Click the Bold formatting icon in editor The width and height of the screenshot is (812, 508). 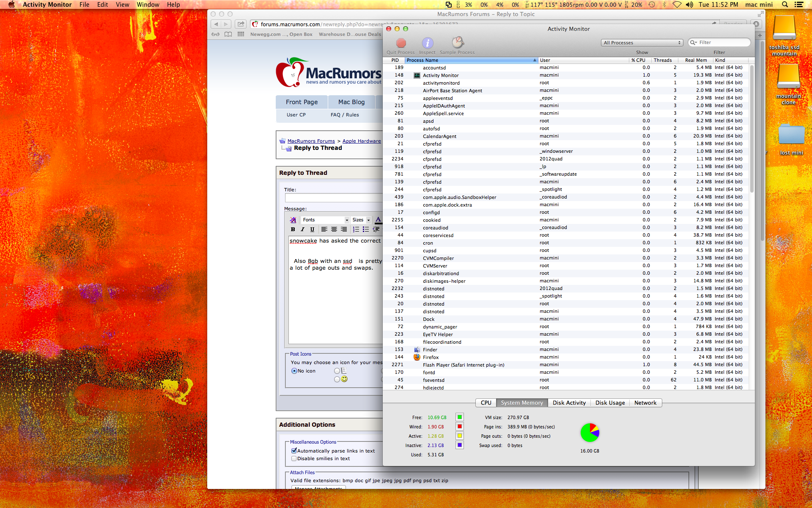click(293, 229)
